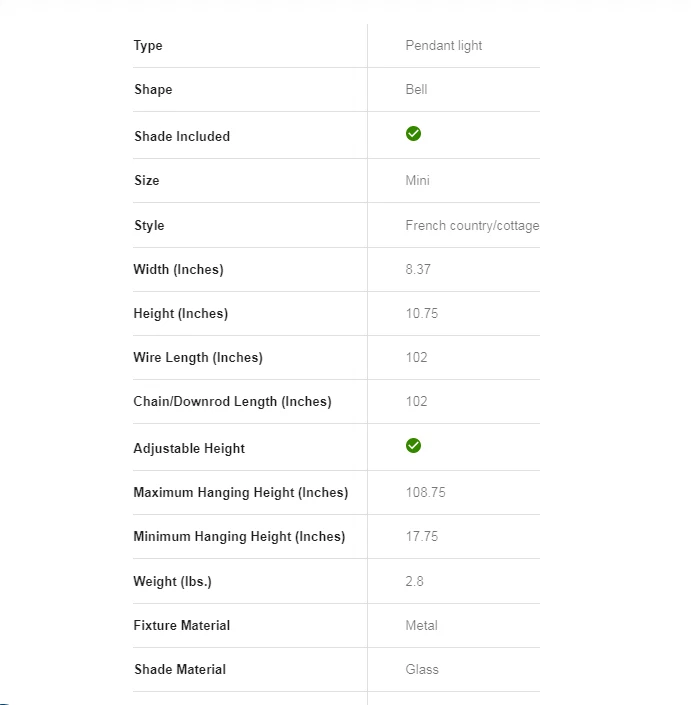
Task: Click the Adjustable Height label
Action: pyautogui.click(x=189, y=449)
